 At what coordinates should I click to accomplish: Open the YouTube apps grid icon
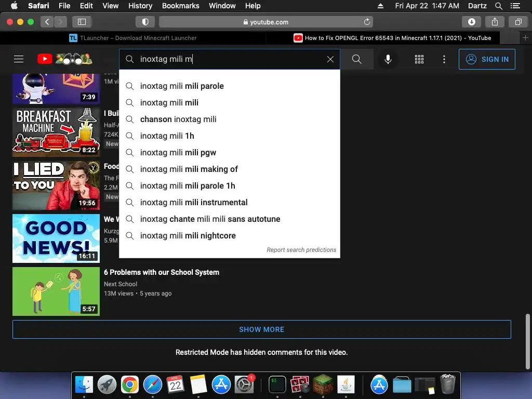tap(419, 59)
